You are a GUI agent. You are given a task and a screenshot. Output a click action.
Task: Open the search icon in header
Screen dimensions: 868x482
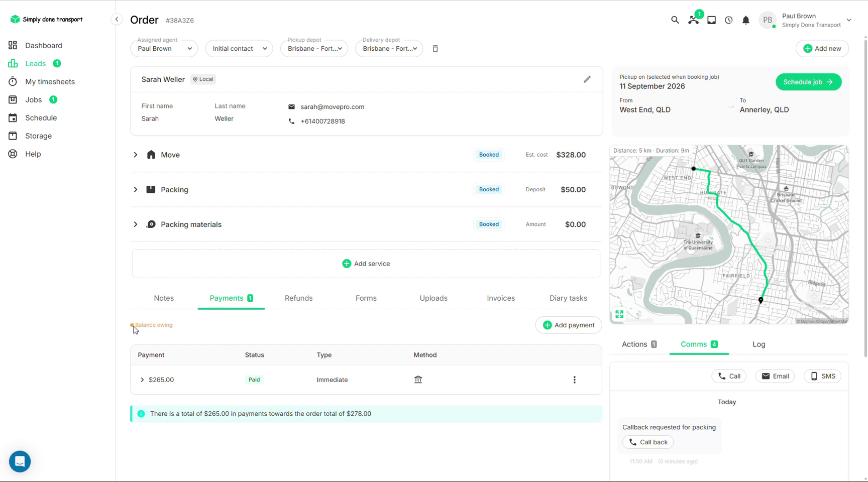(675, 20)
